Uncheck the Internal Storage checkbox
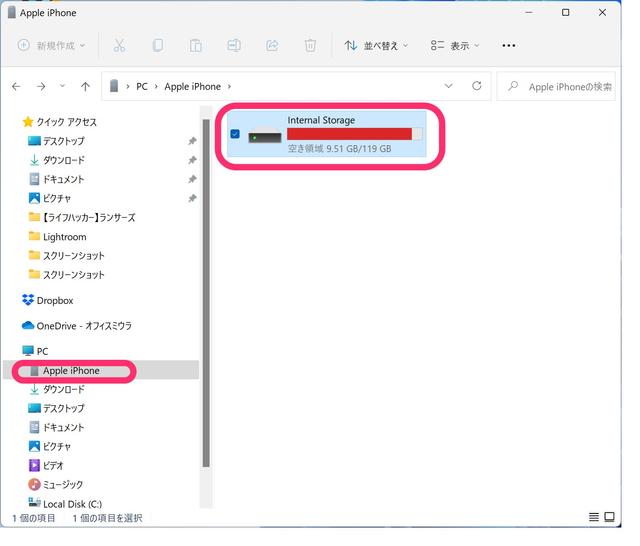This screenshot has width=640, height=546. [235, 134]
